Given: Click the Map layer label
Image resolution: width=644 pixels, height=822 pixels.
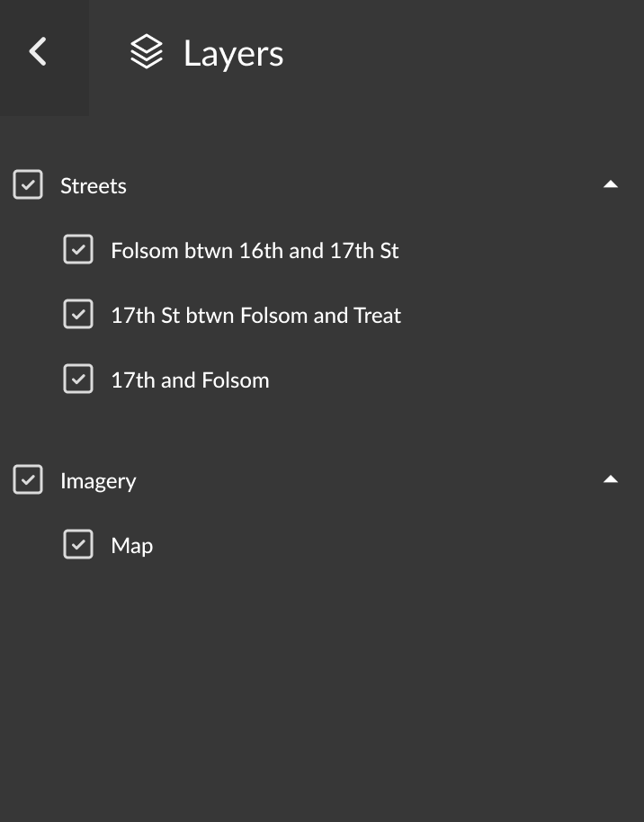Looking at the screenshot, I should pos(131,545).
